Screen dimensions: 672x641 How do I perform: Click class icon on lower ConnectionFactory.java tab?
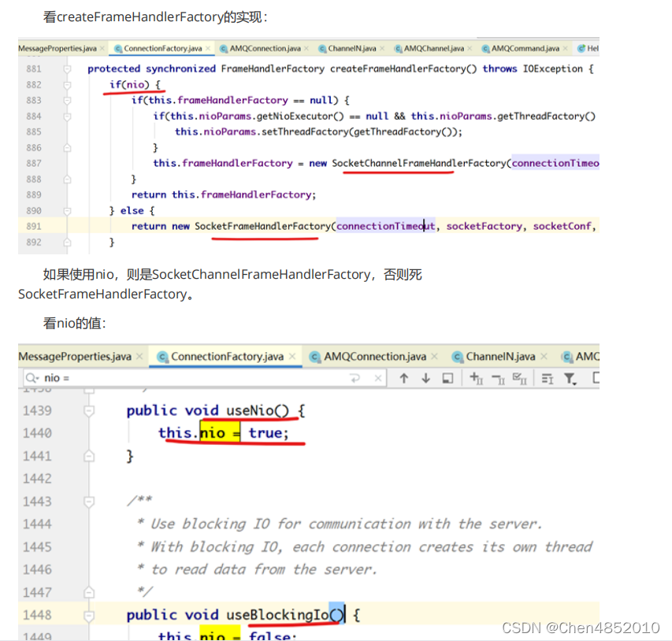click(x=162, y=357)
